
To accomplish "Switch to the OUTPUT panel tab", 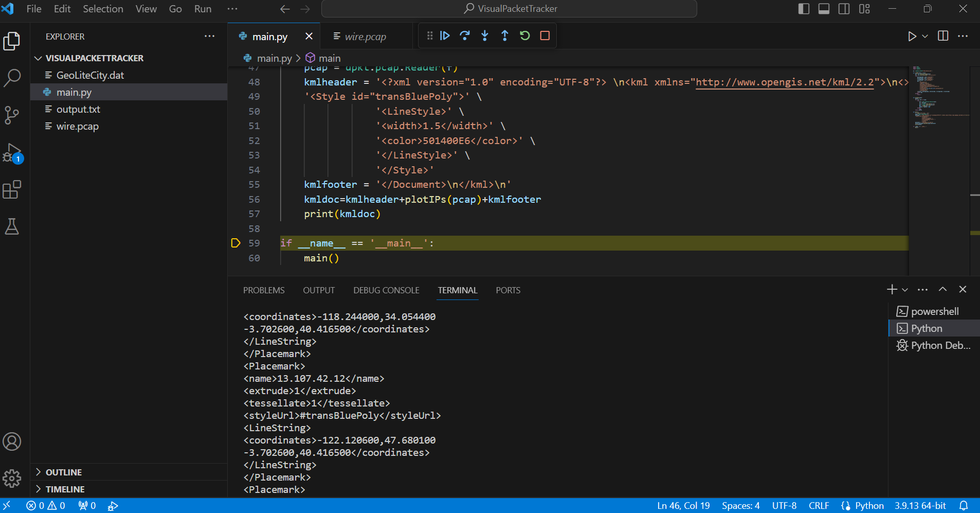I will click(319, 290).
